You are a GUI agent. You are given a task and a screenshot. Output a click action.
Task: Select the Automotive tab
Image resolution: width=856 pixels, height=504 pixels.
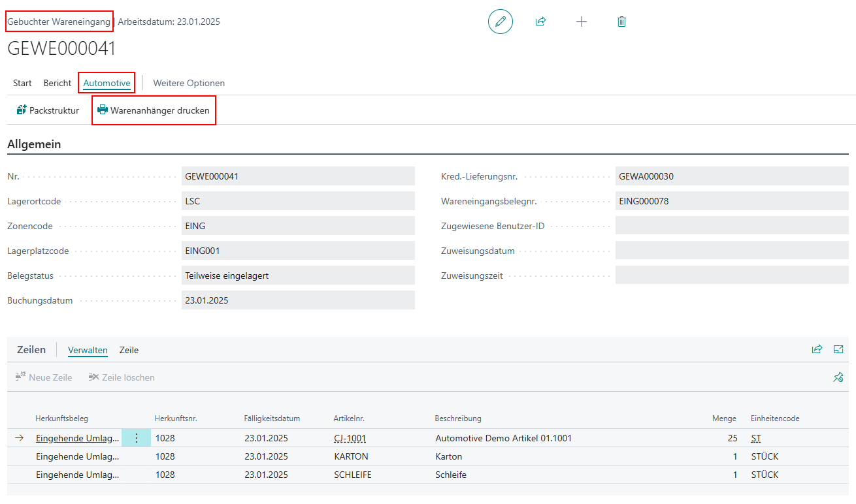click(x=107, y=83)
